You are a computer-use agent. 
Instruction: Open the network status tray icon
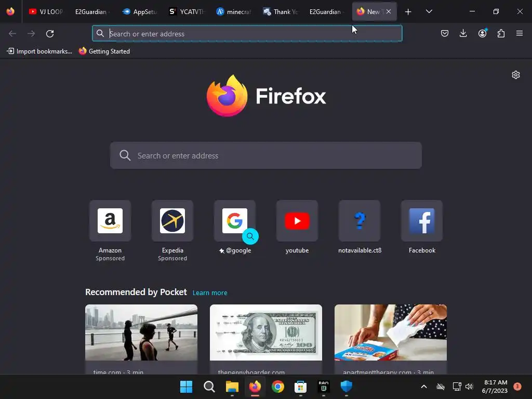click(x=457, y=387)
